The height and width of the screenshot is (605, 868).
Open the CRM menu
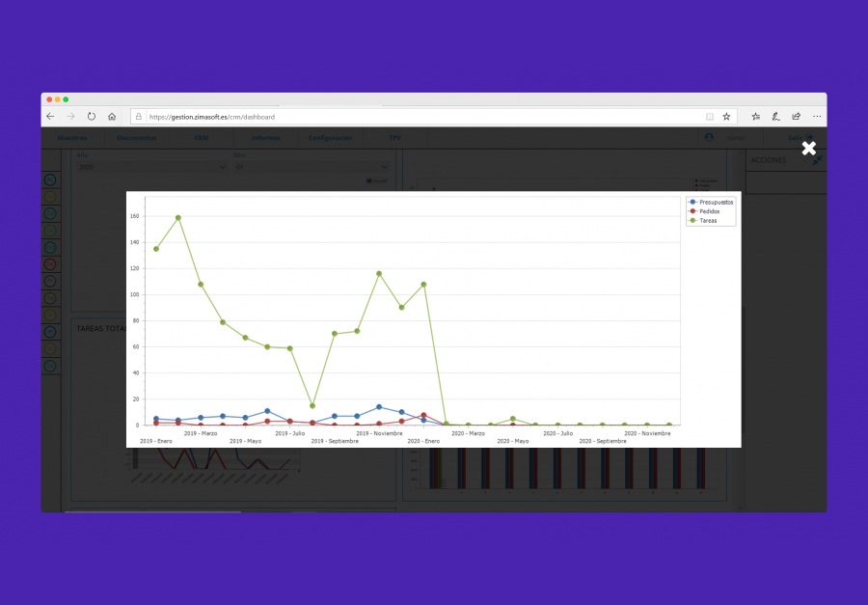[201, 138]
